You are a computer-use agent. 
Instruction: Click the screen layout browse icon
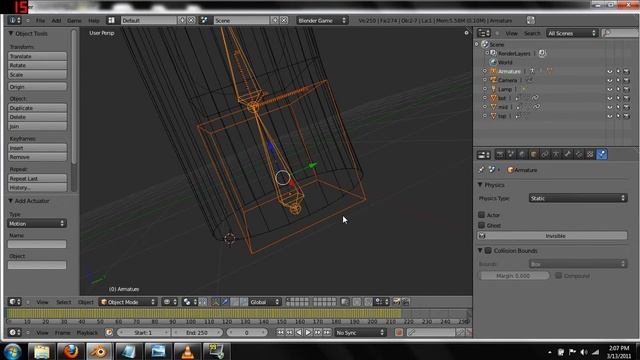[111, 20]
